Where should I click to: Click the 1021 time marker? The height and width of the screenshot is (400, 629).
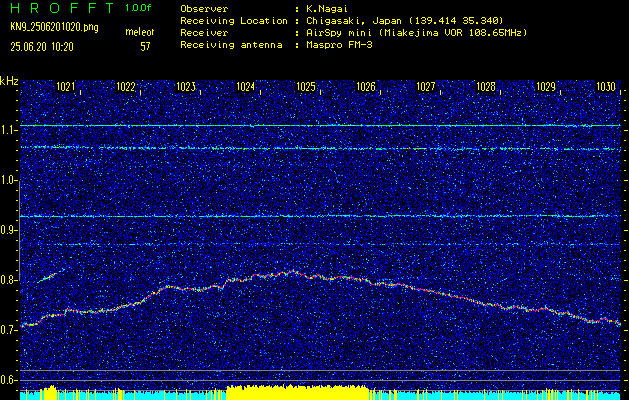click(x=66, y=86)
